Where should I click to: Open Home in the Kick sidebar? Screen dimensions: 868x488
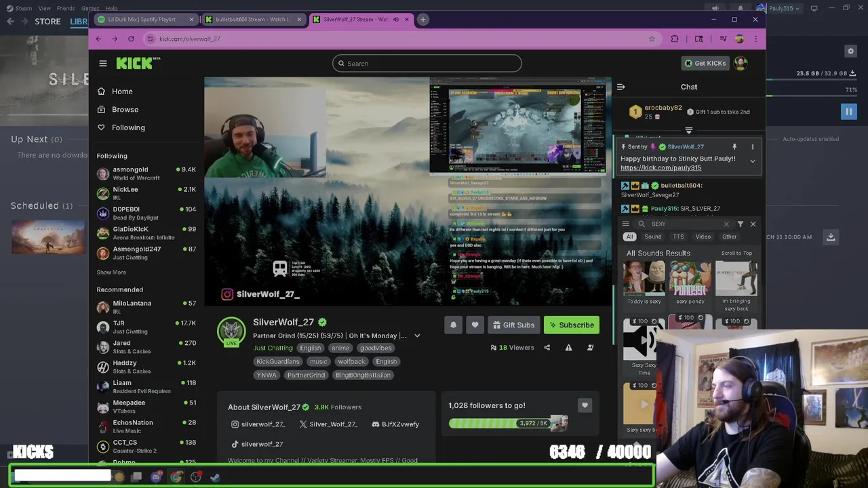115,91
